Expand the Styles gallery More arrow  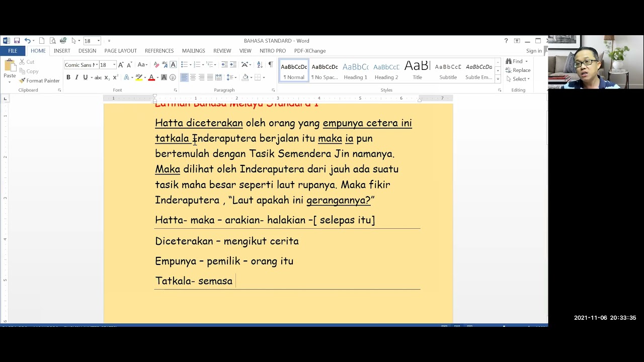[x=498, y=78]
